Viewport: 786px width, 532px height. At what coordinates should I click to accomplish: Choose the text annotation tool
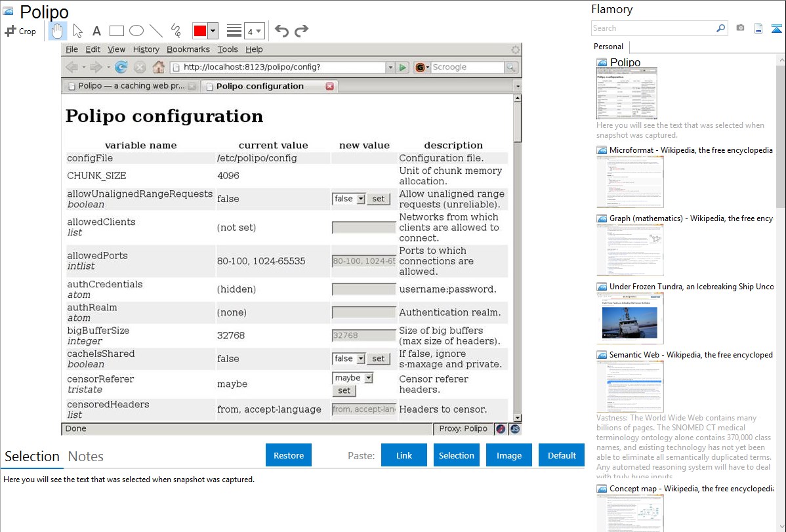click(x=96, y=31)
